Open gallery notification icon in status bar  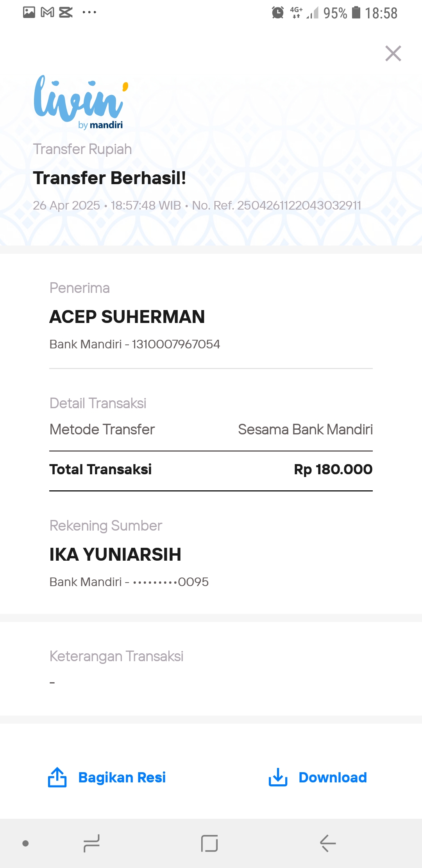(x=29, y=13)
